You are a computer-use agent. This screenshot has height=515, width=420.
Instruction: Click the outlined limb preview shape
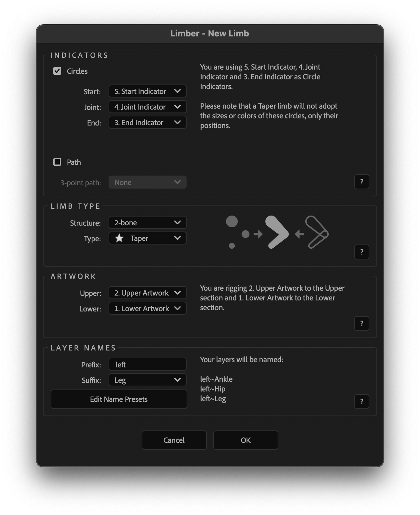[x=316, y=232]
